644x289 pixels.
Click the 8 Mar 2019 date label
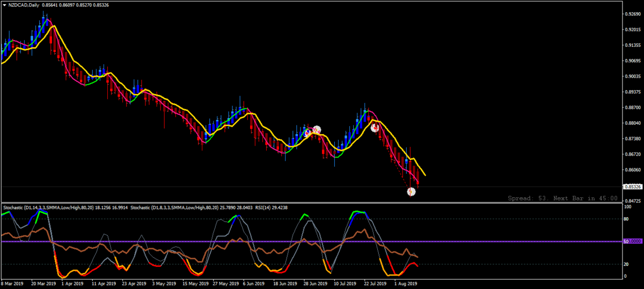coord(12,283)
